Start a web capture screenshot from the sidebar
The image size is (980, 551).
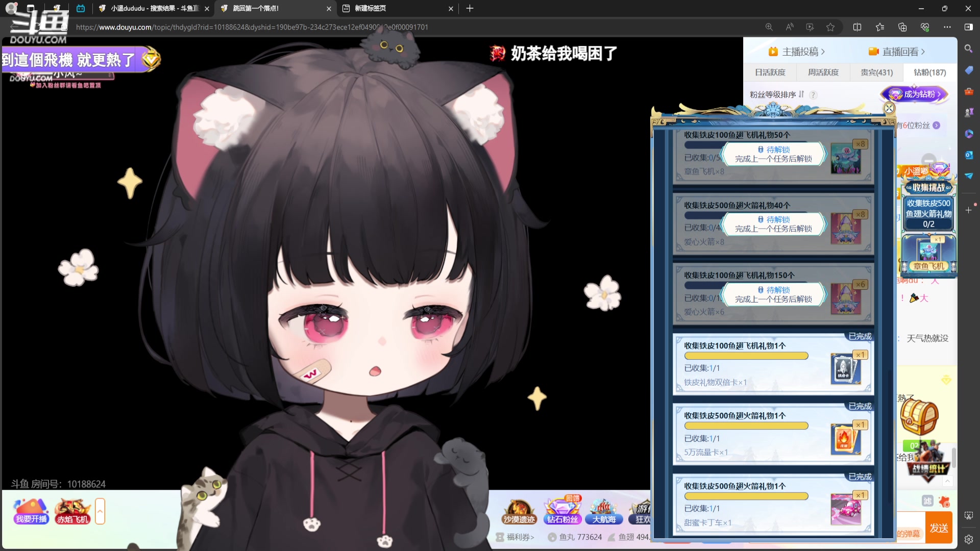tap(968, 516)
